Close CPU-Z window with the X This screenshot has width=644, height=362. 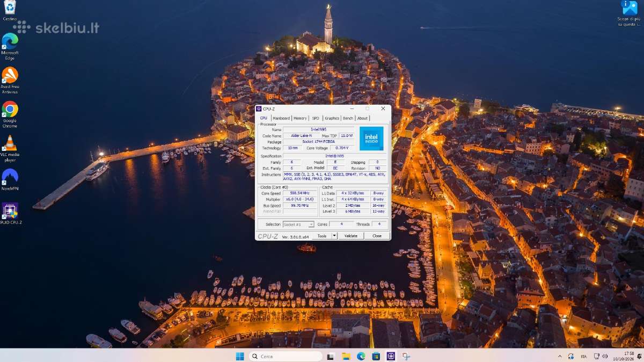tap(383, 109)
